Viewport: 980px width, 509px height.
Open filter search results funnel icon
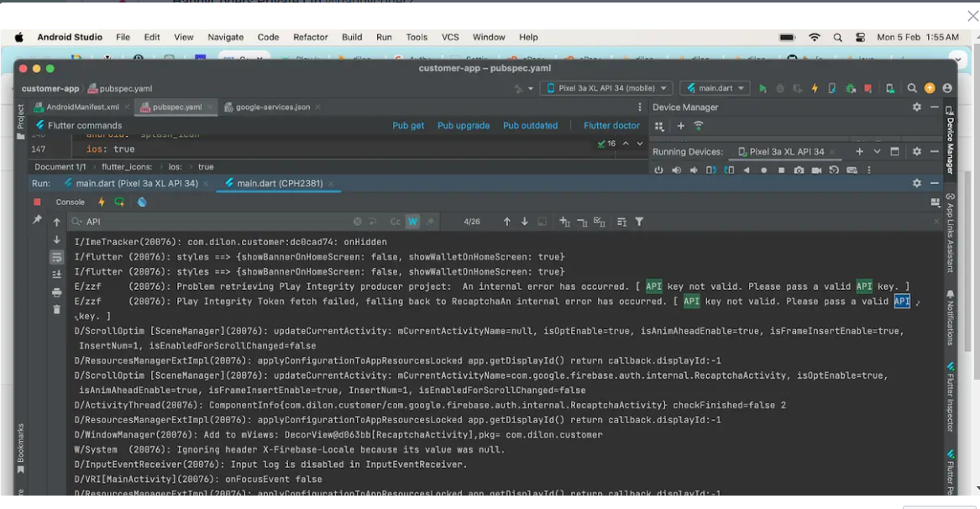[639, 222]
